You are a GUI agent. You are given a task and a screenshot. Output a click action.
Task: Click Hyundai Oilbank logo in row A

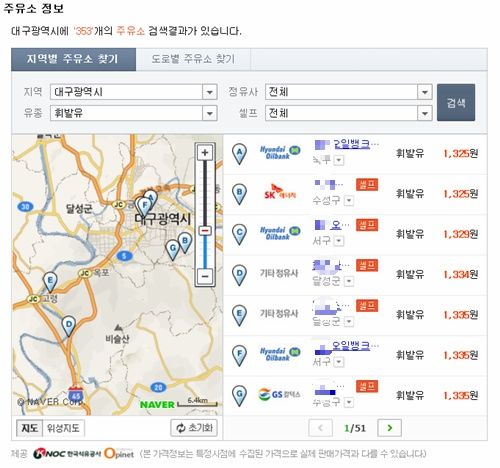click(280, 153)
